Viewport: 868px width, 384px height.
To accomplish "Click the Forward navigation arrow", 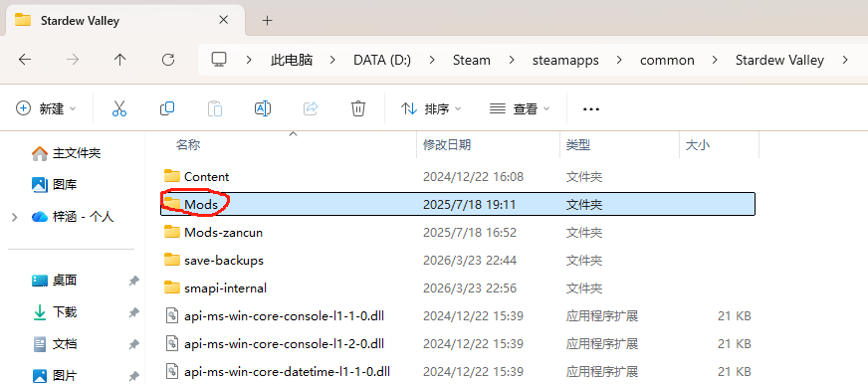I will (x=73, y=60).
